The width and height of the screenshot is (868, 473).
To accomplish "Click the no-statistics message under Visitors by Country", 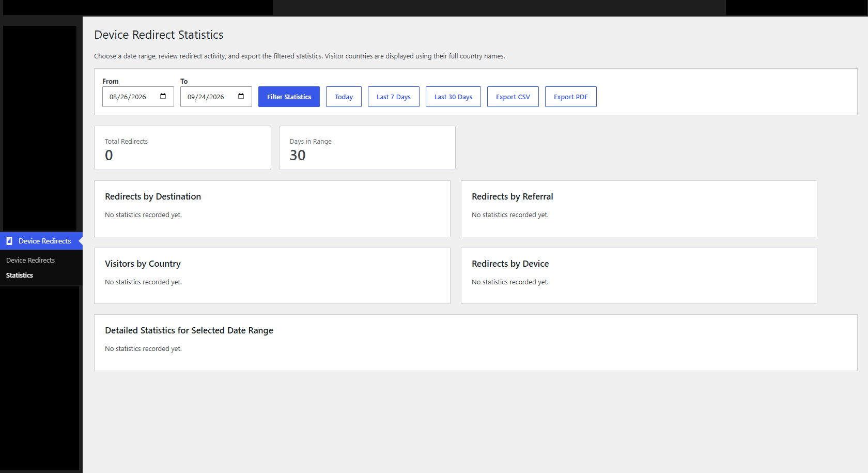I will pos(143,282).
